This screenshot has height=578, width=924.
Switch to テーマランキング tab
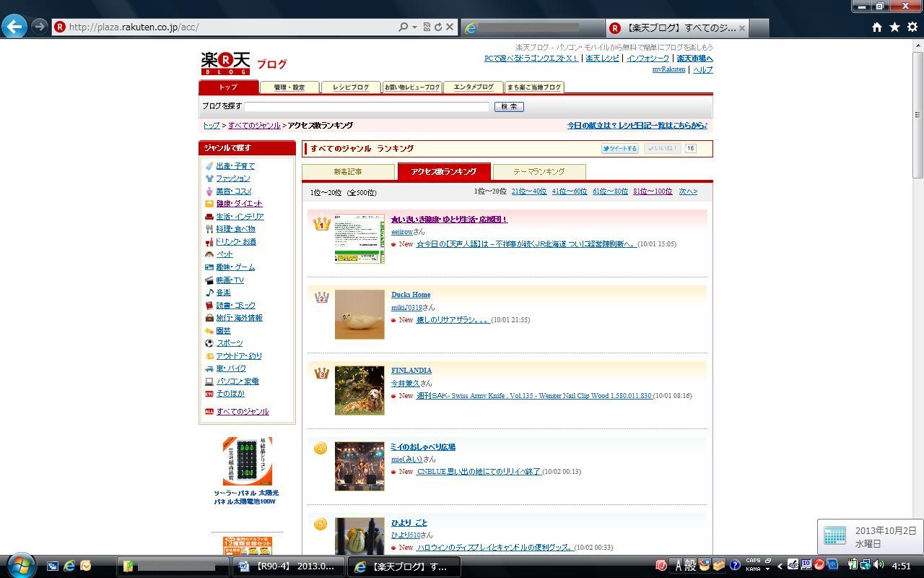pos(539,172)
